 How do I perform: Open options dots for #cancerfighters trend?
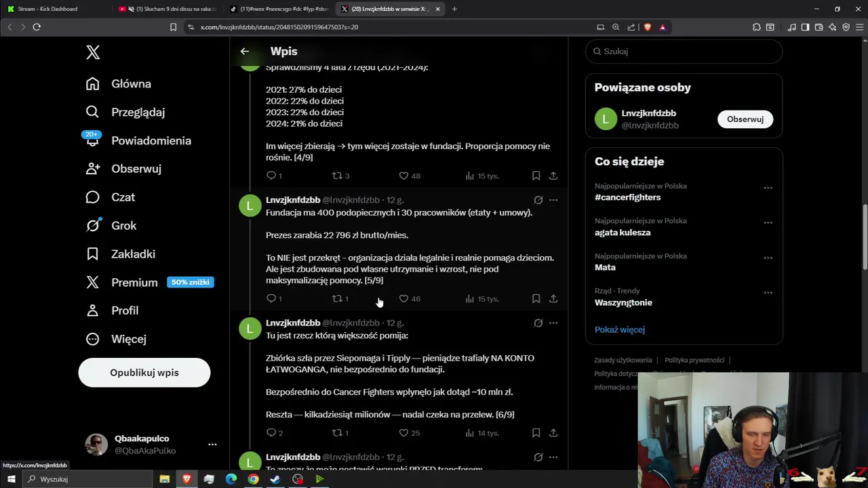coord(768,188)
